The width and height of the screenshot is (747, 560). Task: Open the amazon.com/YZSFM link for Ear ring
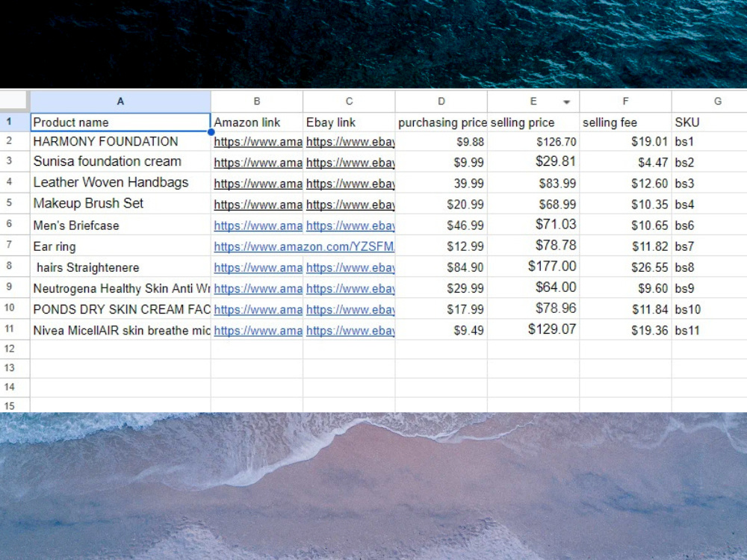tap(304, 246)
